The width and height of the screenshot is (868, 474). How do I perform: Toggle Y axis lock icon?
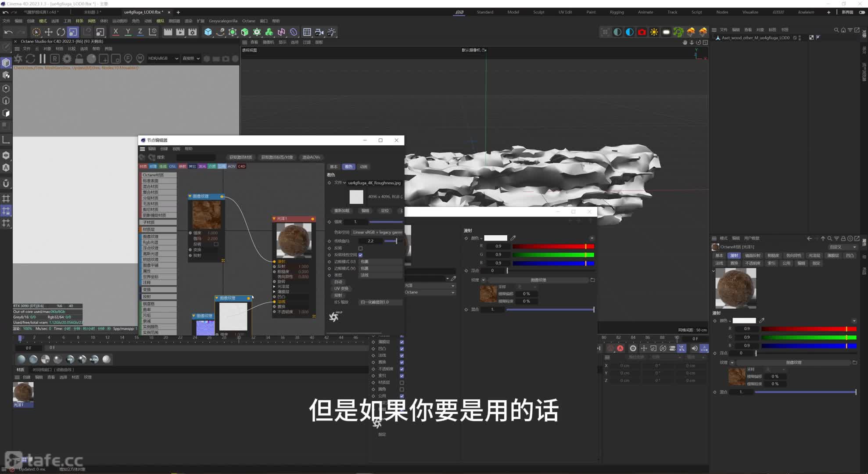click(x=128, y=32)
